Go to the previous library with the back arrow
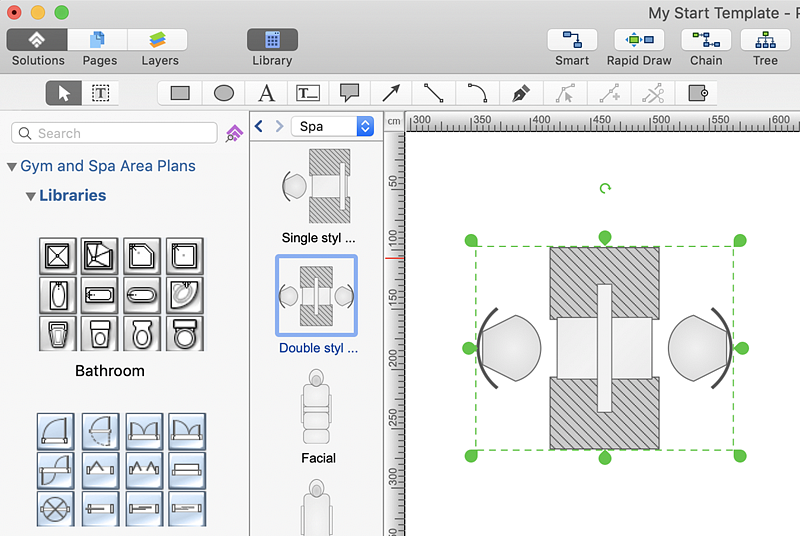Image resolution: width=800 pixels, height=536 pixels. (x=259, y=126)
